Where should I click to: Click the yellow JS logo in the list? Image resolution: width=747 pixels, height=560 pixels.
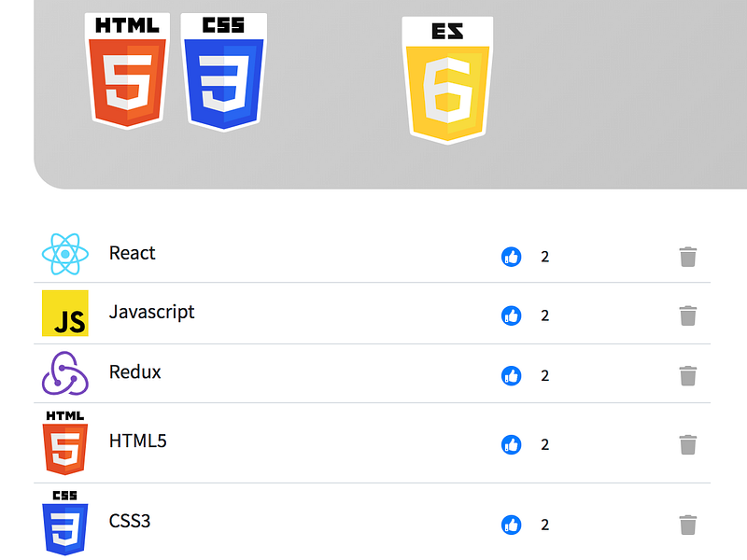coord(64,314)
